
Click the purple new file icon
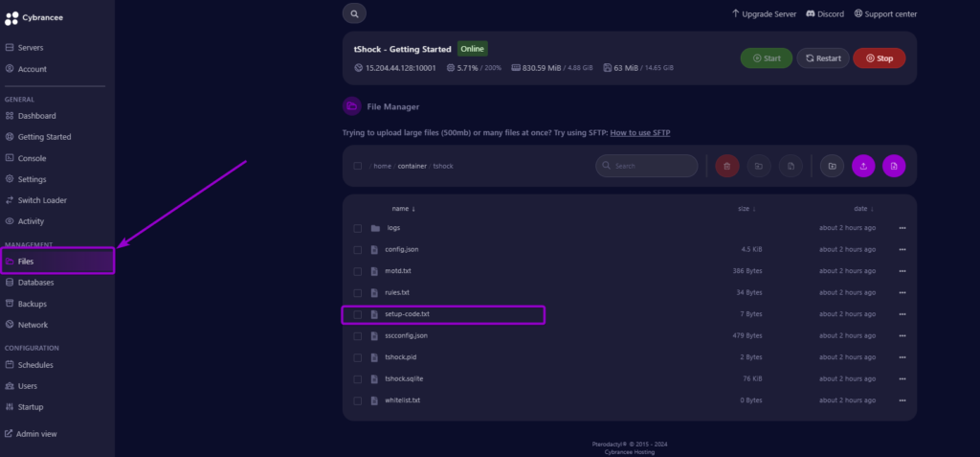pyautogui.click(x=894, y=166)
